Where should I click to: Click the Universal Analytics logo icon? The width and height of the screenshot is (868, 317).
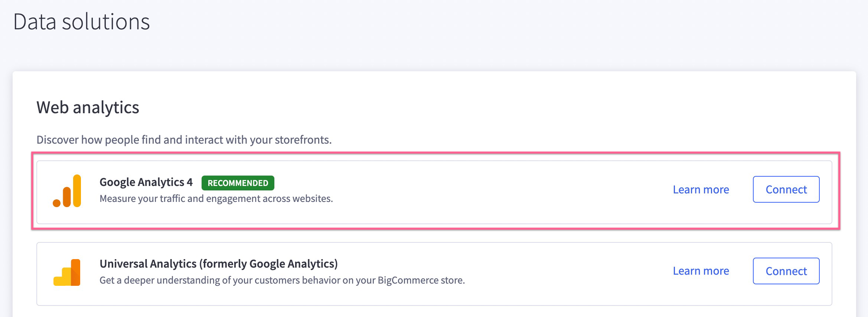(x=67, y=272)
